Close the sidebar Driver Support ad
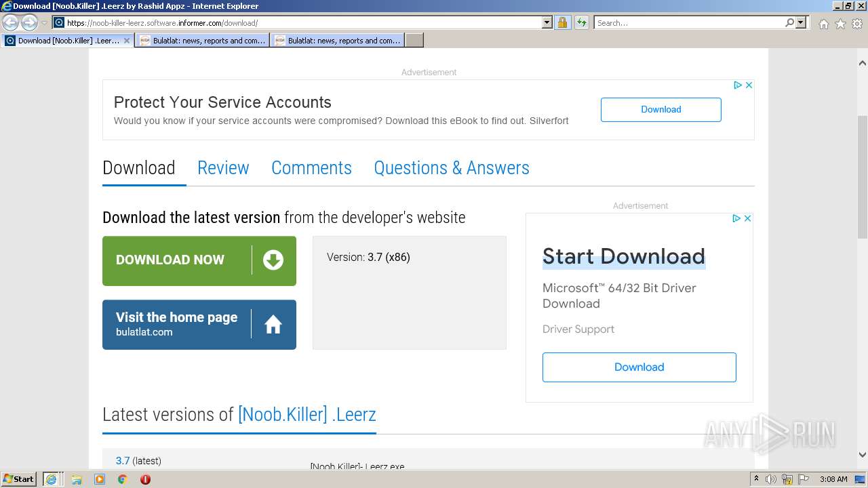This screenshot has height=488, width=868. [x=747, y=218]
